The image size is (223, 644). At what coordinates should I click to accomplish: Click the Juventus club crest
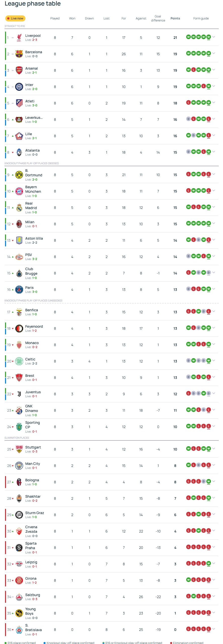(x=19, y=394)
